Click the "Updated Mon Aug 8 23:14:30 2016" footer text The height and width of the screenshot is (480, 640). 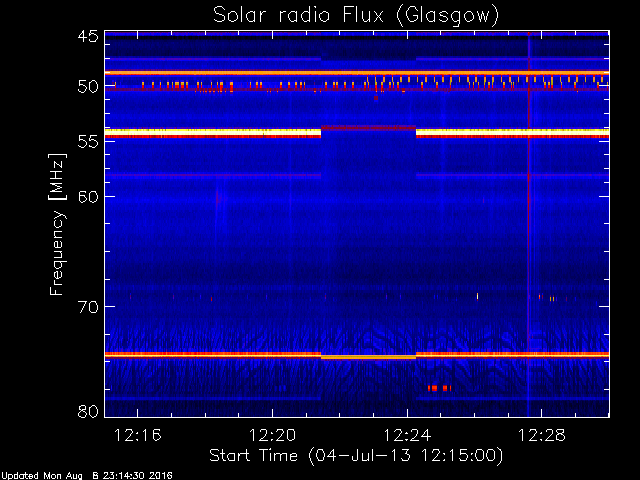87,476
